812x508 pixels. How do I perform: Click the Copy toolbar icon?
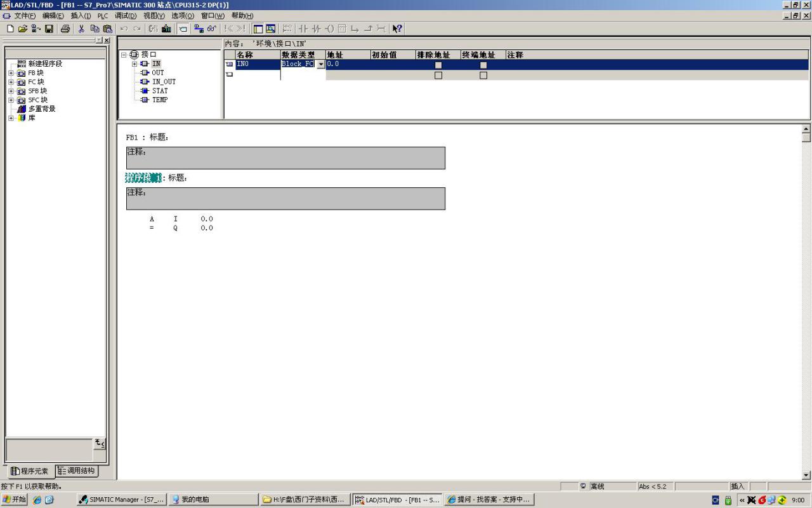(95, 29)
